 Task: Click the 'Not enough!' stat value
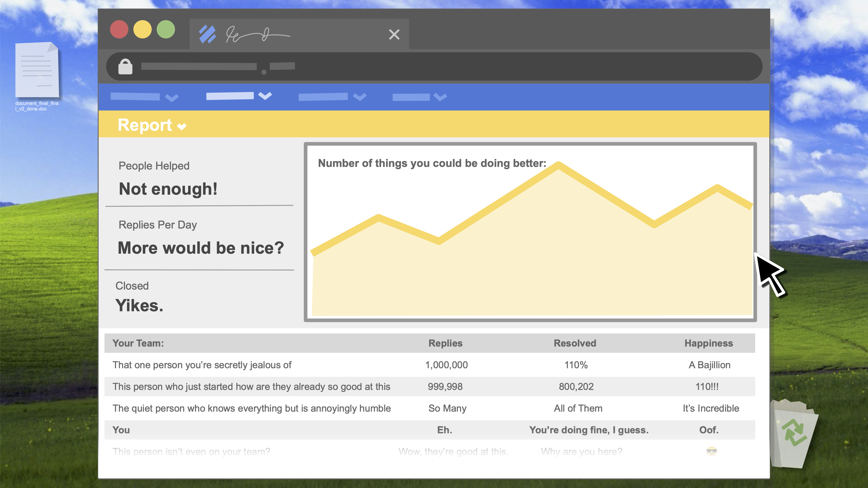[x=168, y=189]
